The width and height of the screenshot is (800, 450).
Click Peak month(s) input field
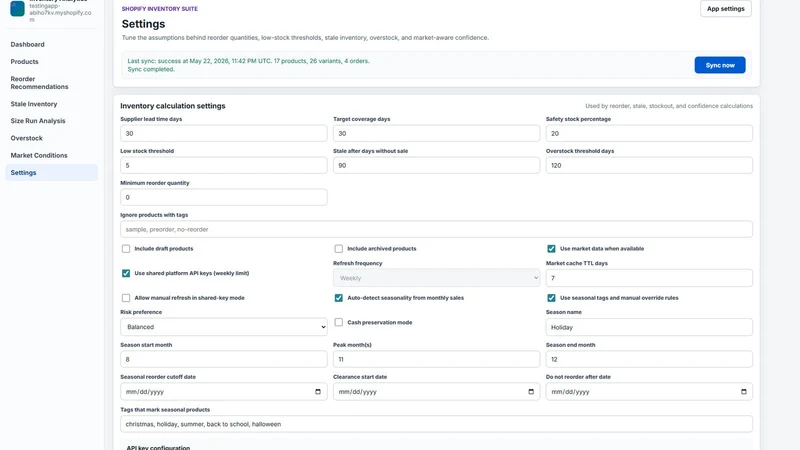point(436,359)
